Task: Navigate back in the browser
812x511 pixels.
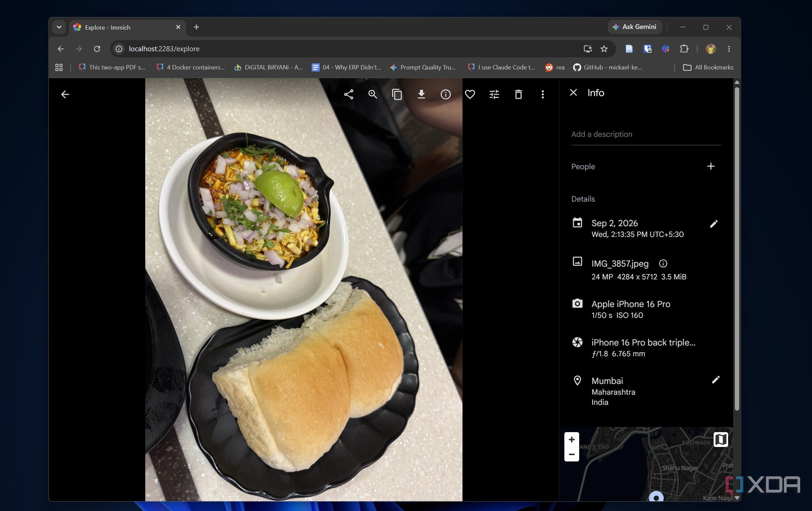Action: 61,49
